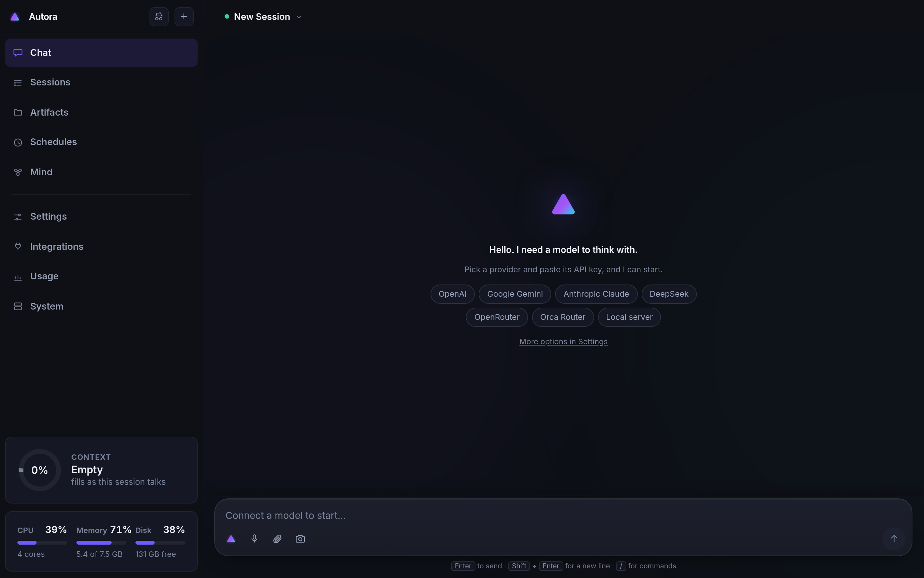The image size is (924, 578).
Task: Open the Schedules page
Action: [x=101, y=142]
